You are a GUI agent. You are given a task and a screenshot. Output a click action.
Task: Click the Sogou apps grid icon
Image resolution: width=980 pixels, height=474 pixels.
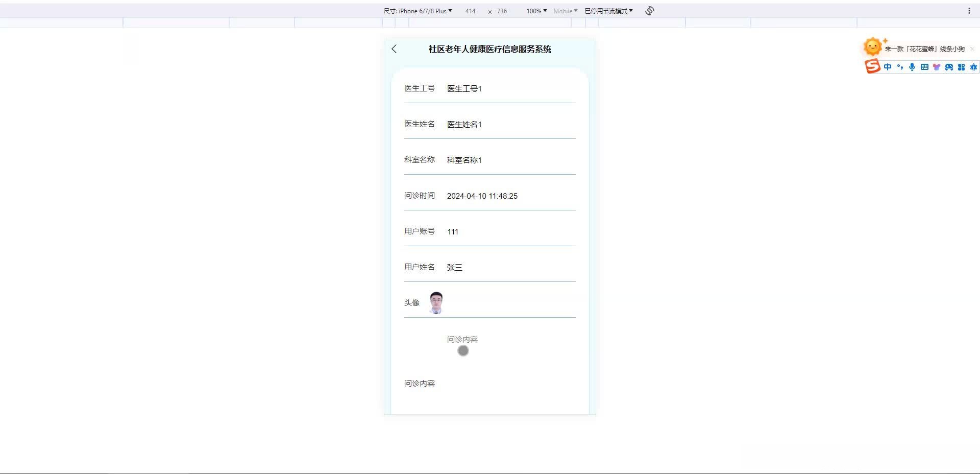click(961, 67)
